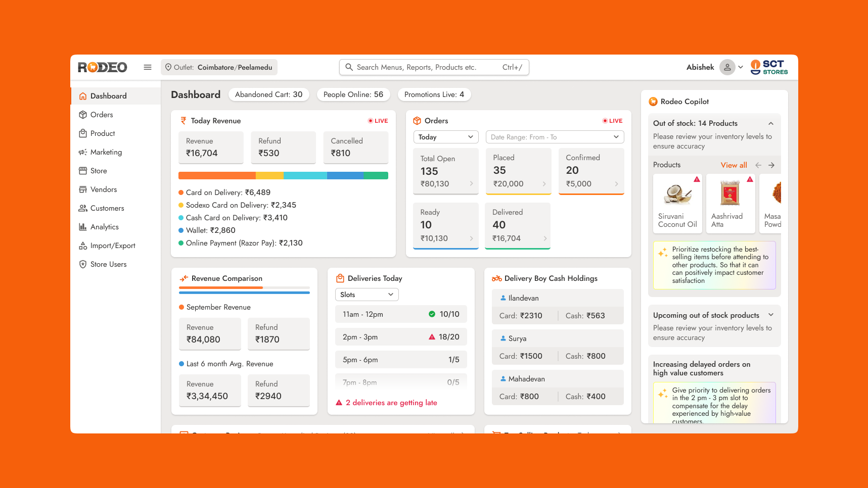This screenshot has width=868, height=488.
Task: Go to Analytics in the sidebar
Action: [x=104, y=227]
